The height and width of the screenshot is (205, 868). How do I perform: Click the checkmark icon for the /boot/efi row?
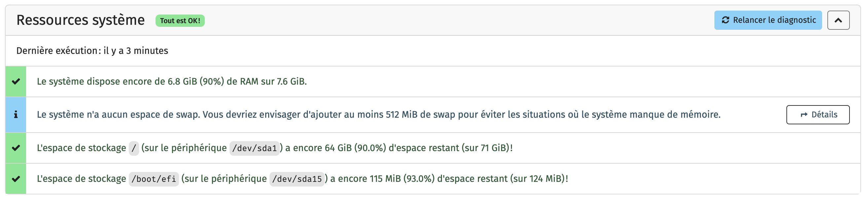[16, 179]
